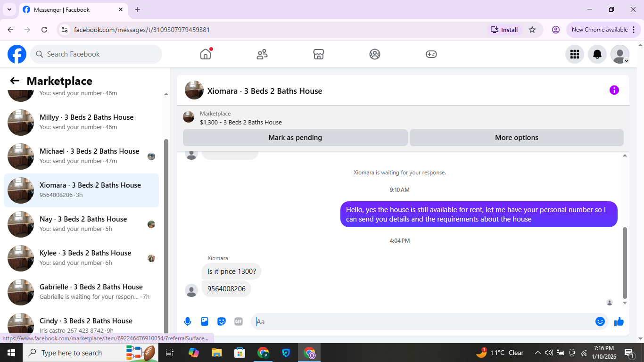The width and height of the screenshot is (644, 362).
Task: Click the browser back button
Action: click(x=11, y=30)
